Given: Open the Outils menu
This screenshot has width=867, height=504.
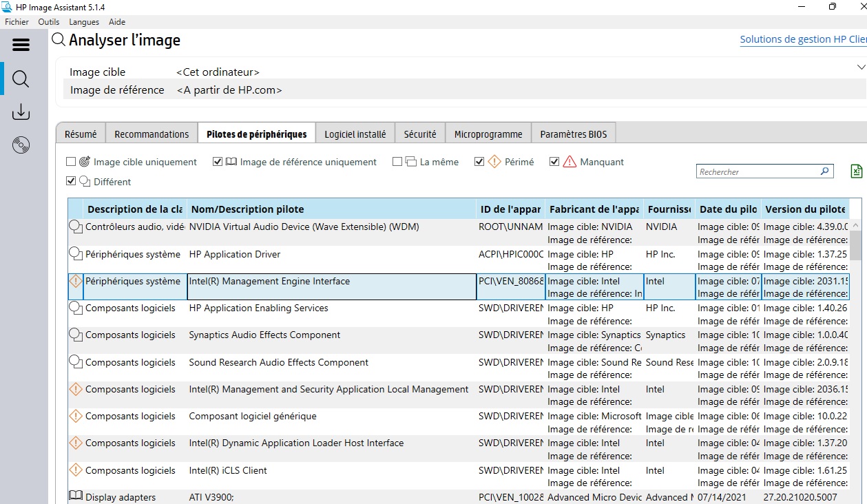Looking at the screenshot, I should [x=48, y=21].
